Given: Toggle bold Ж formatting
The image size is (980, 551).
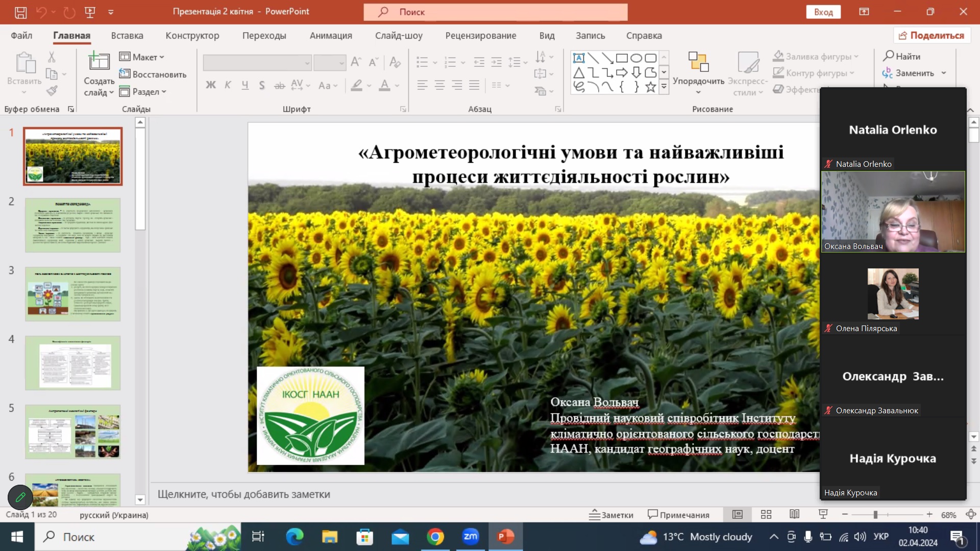Looking at the screenshot, I should tap(210, 85).
